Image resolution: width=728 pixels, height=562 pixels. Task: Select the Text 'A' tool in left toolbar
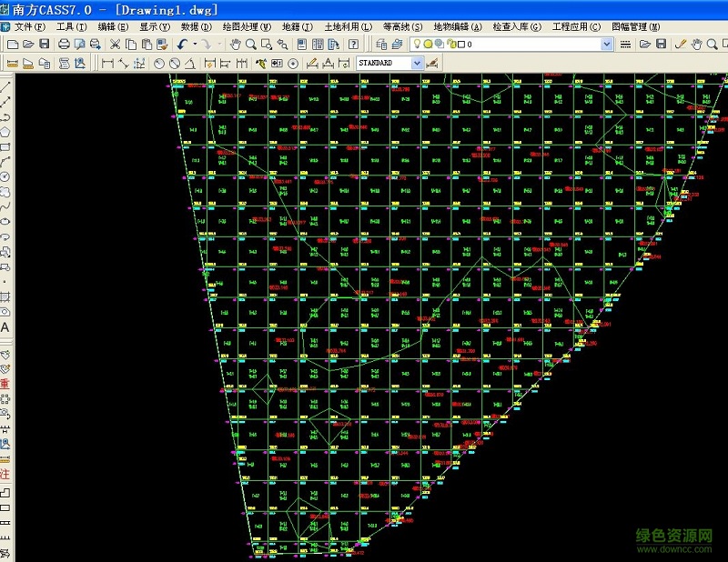pyautogui.click(x=5, y=327)
